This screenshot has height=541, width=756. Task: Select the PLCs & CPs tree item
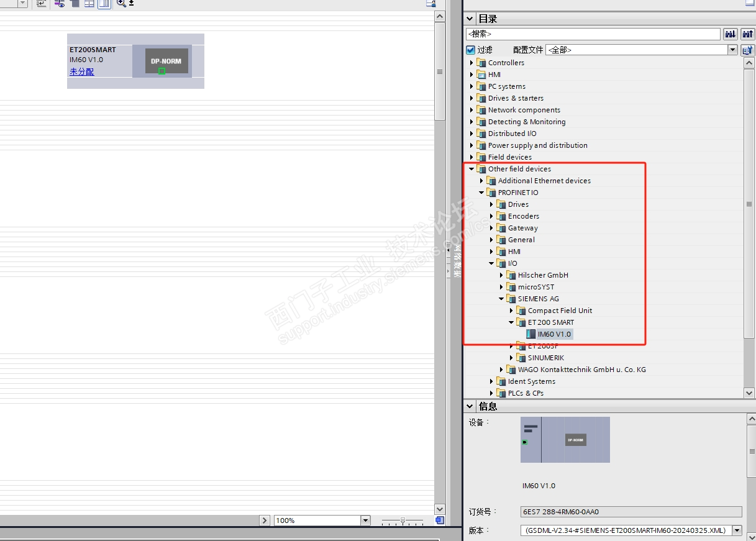[x=526, y=393]
